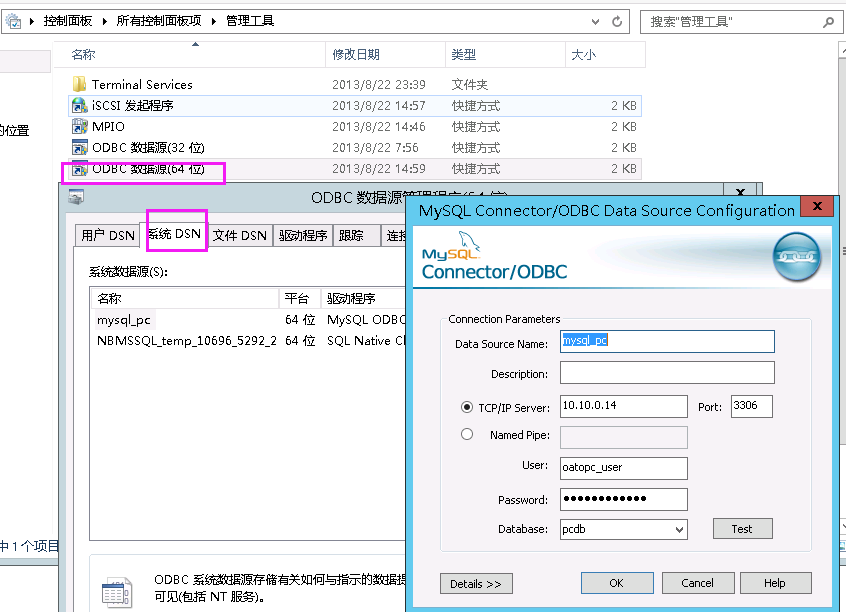The image size is (846, 612).
Task: Click the Test connection button
Action: (742, 529)
